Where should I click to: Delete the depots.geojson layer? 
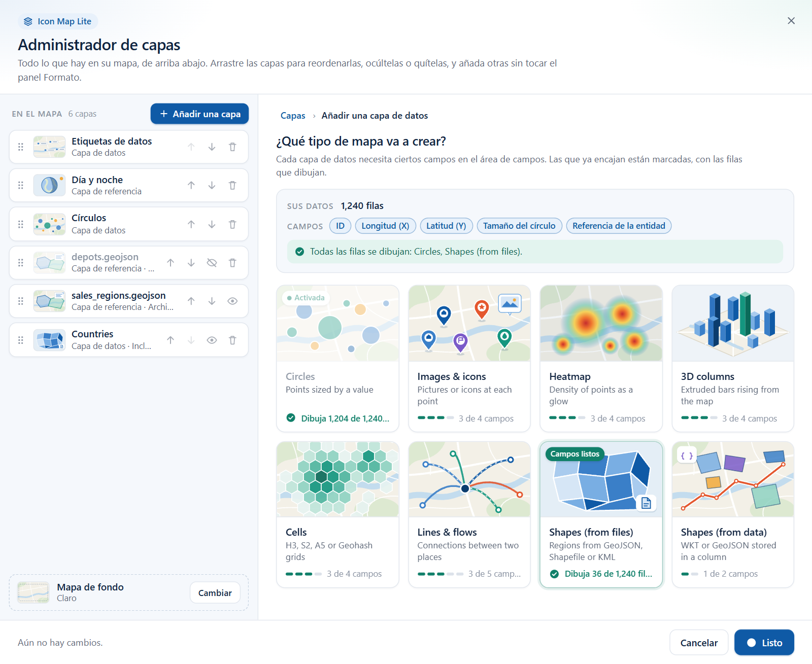232,263
